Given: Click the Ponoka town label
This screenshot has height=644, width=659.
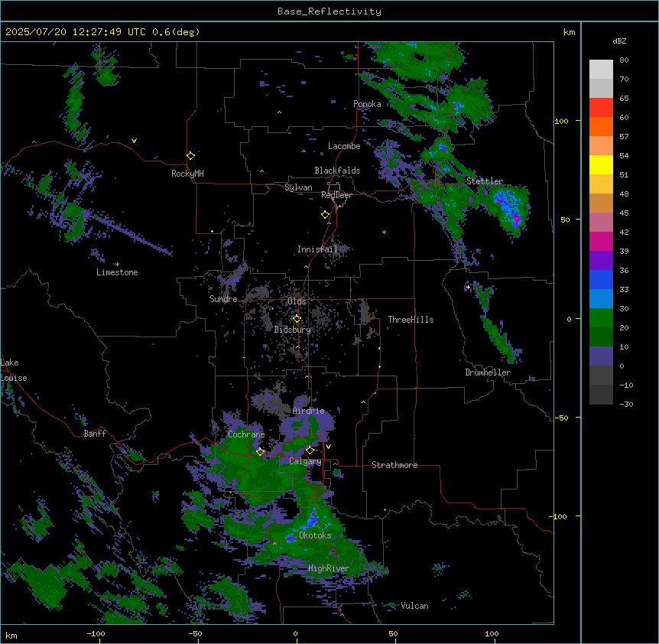Looking at the screenshot, I should pos(367,104).
